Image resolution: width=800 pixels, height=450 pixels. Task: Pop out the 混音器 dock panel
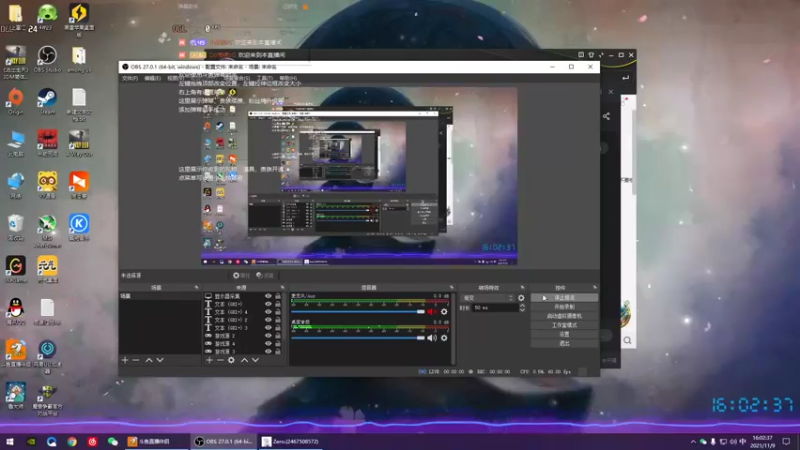tap(452, 288)
